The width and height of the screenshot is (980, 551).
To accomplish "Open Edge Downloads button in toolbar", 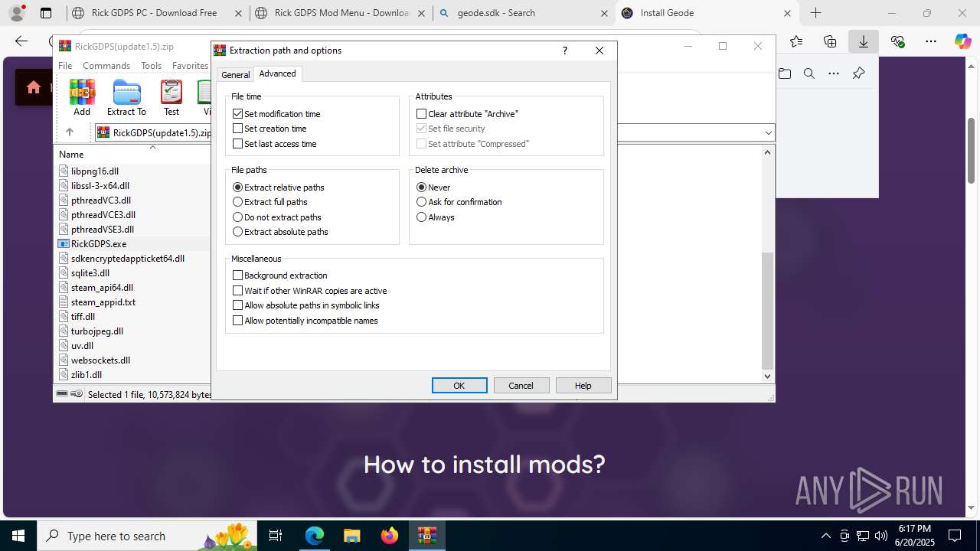I will pos(864,41).
